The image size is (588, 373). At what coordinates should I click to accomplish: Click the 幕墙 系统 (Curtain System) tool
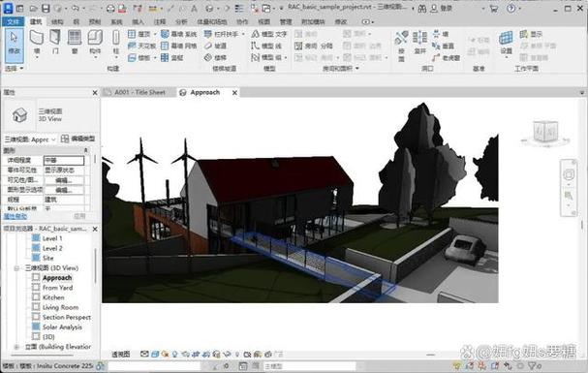[178, 34]
